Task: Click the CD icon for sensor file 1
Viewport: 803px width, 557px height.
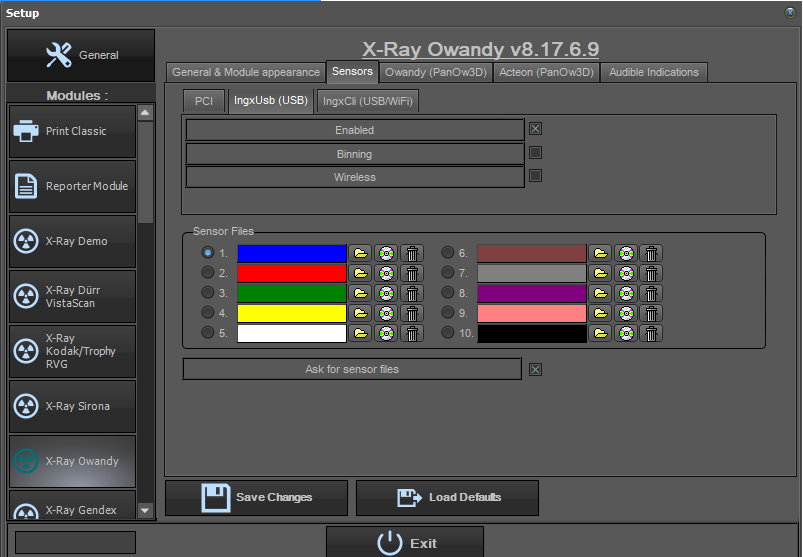Action: (x=386, y=253)
